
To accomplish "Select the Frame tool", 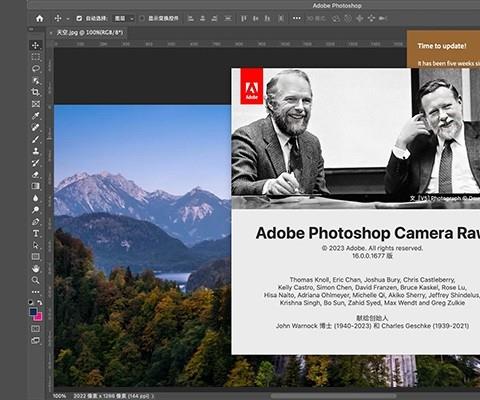I will (36, 104).
